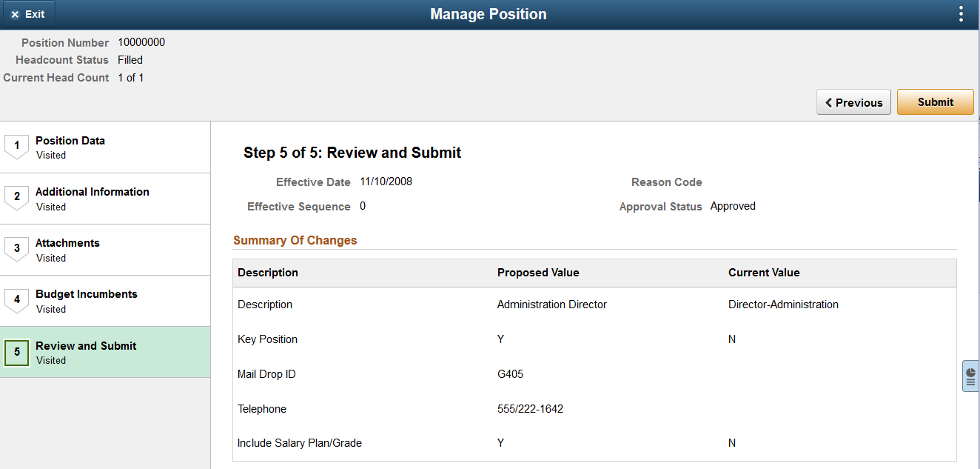Select the 'Administration Director' proposed value

click(x=552, y=305)
